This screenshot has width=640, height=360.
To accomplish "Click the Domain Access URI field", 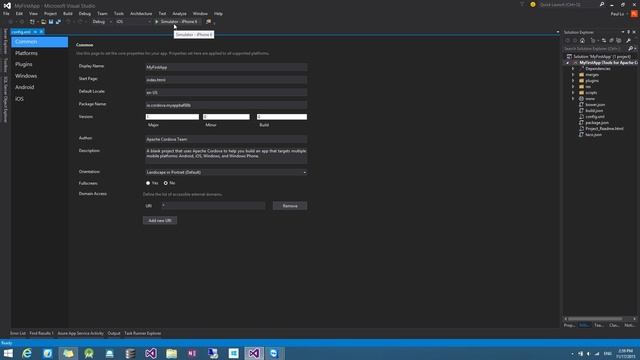I will [x=213, y=206].
